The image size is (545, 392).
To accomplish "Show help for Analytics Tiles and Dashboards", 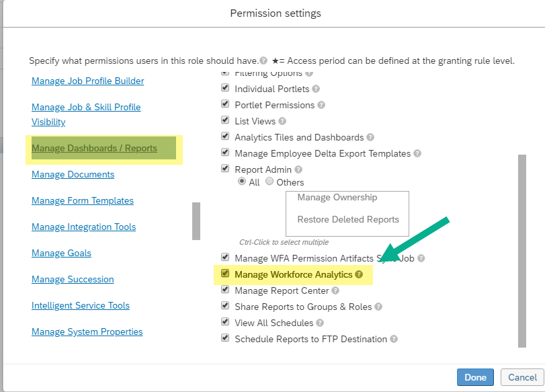I will [x=370, y=137].
